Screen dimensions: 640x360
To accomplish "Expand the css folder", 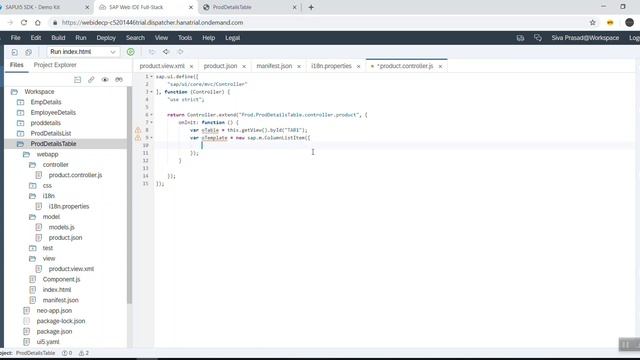I will tap(33, 186).
